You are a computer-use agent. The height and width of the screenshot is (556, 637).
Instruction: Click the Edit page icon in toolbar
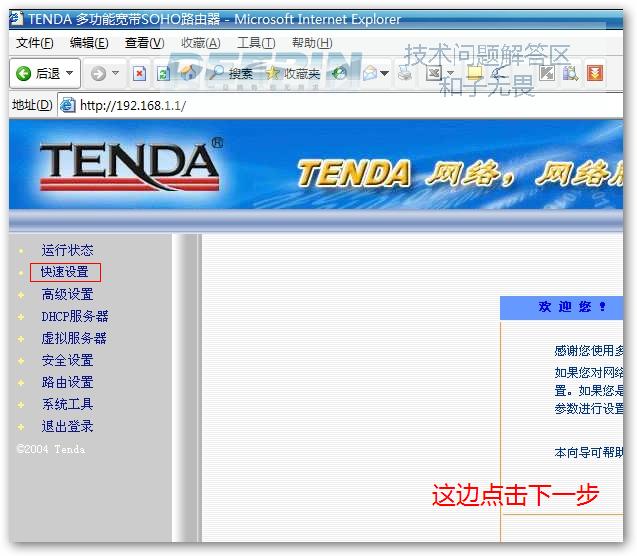tap(434, 74)
